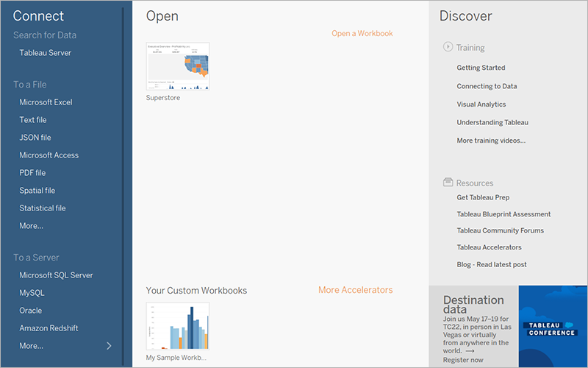
Task: Click Get Tableau Prep link
Action: [483, 197]
